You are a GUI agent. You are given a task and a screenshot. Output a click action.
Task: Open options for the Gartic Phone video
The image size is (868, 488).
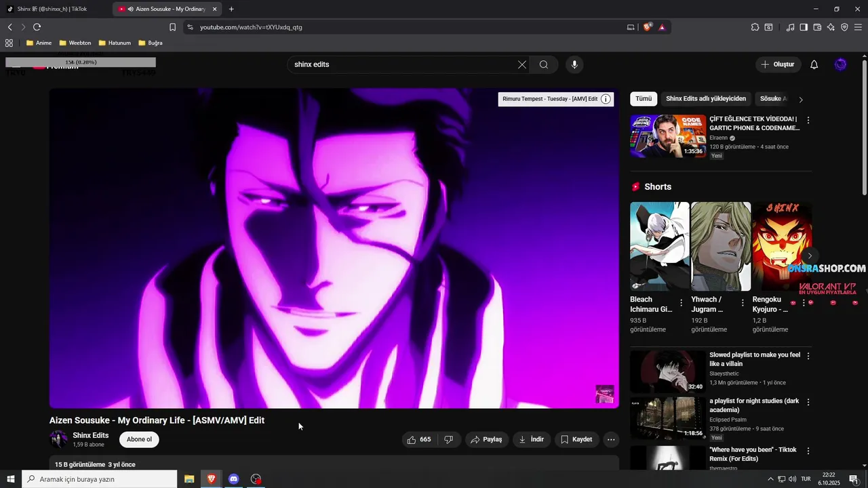point(808,120)
